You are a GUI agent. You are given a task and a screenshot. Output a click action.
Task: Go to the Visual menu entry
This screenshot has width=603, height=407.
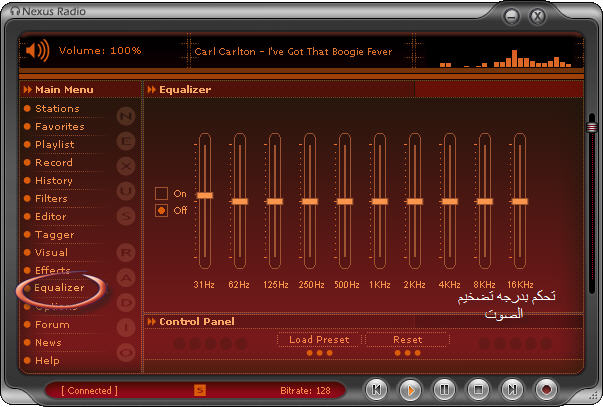click(x=51, y=252)
